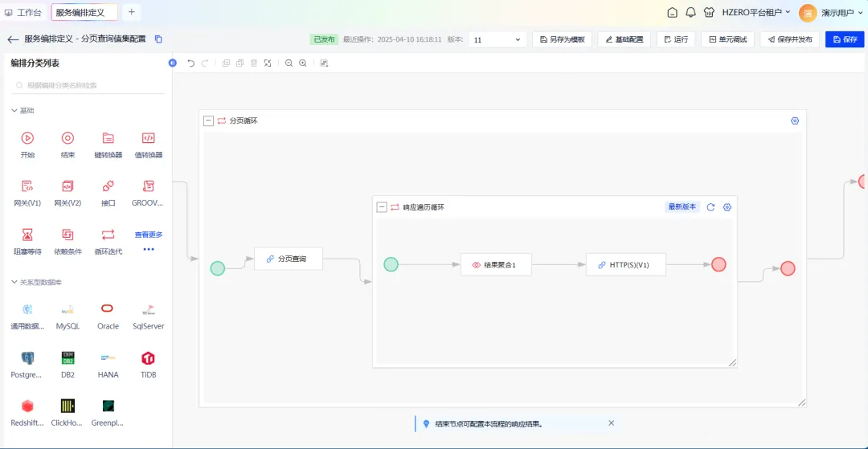Collapse the 分页循环 loop container

point(208,120)
